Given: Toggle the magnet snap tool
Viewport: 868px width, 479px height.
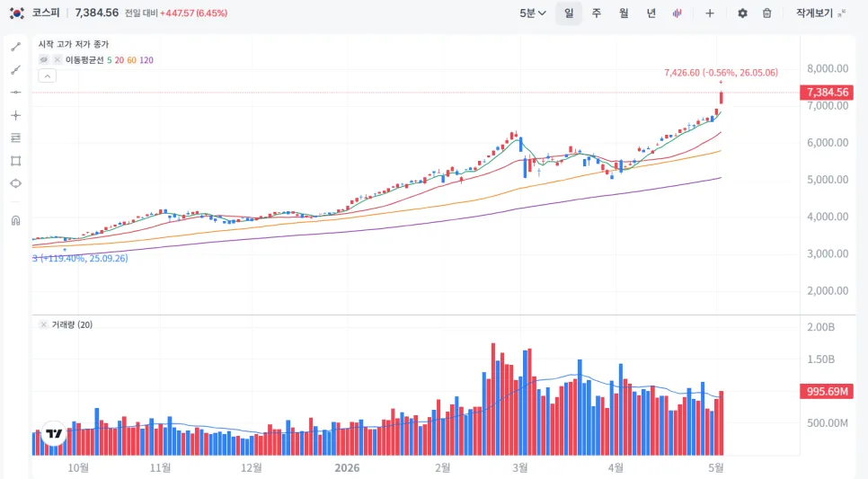Looking at the screenshot, I should point(15,220).
